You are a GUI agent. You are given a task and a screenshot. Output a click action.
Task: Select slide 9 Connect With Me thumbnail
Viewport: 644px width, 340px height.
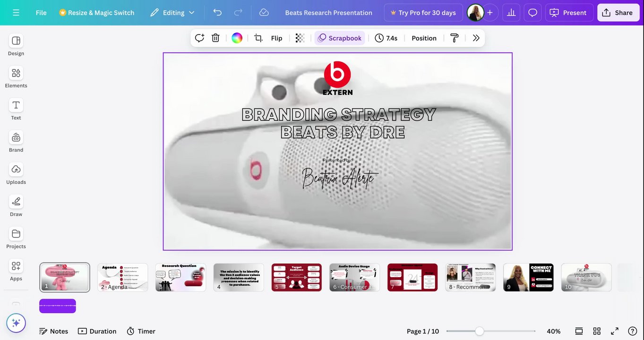point(529,277)
